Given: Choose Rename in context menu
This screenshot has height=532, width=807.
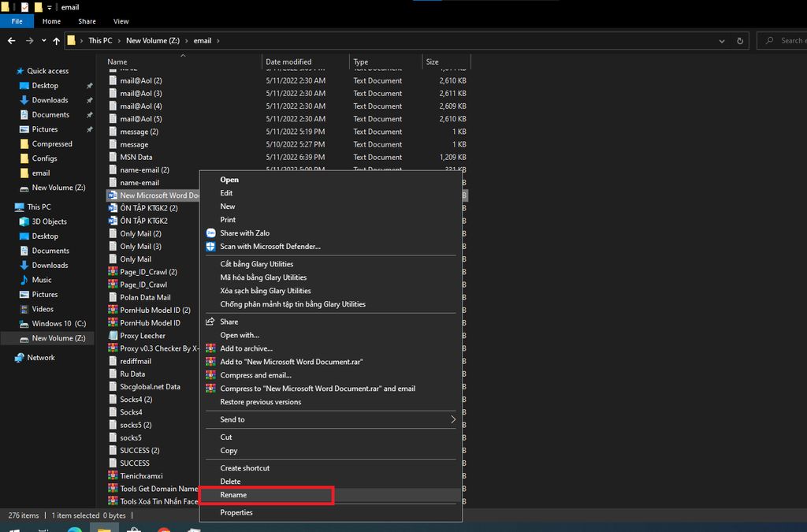Looking at the screenshot, I should tap(233, 494).
